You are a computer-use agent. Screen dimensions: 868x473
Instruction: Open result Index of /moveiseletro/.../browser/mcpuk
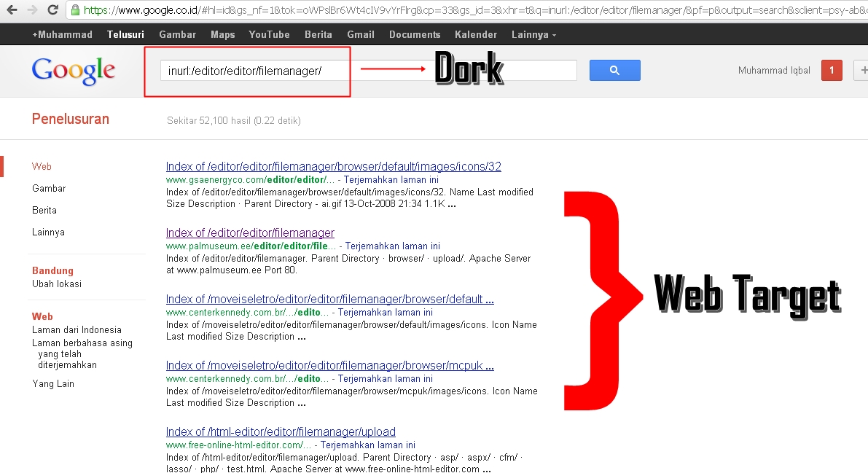tap(330, 366)
